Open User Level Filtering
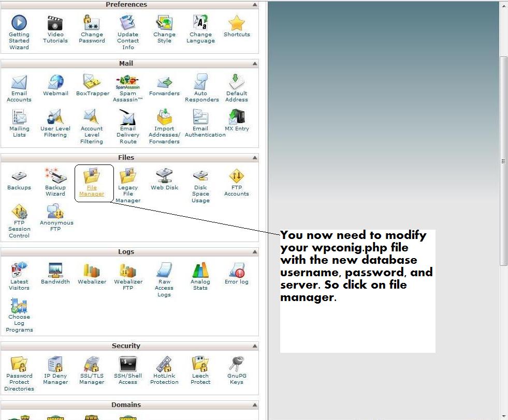508x420 pixels. coord(55,123)
